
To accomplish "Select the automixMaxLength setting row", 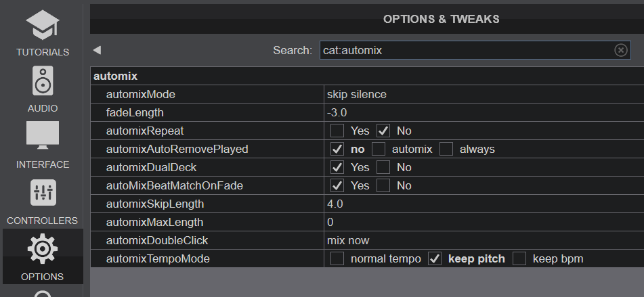I will [x=367, y=223].
